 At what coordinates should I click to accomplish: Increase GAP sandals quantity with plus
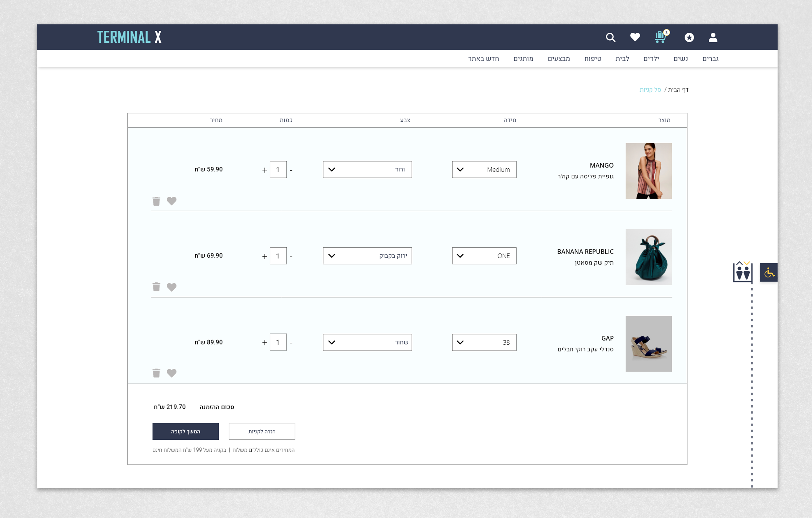tap(265, 342)
